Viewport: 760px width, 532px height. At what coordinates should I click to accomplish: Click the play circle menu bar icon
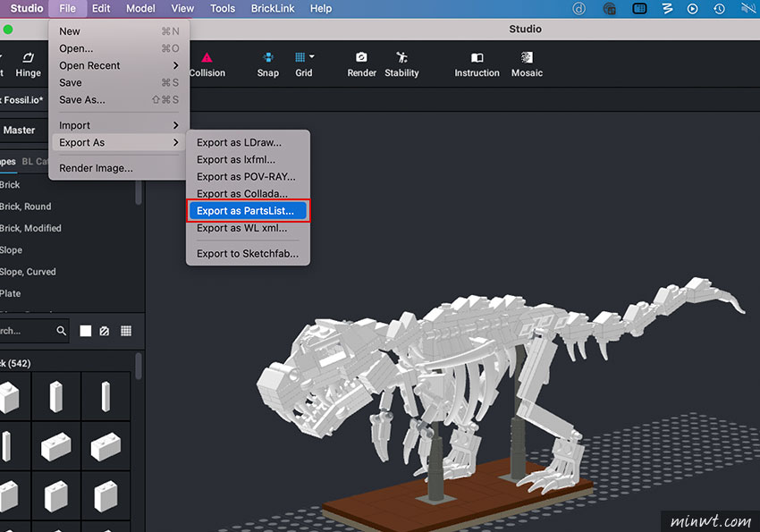click(x=692, y=8)
